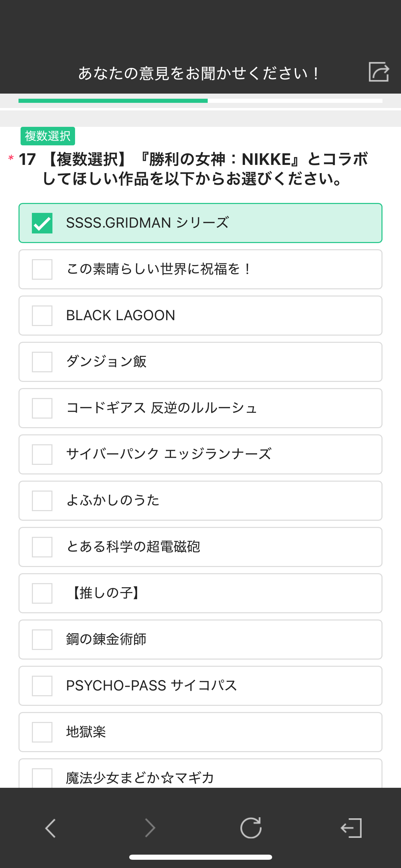Go forward with the right arrow icon
The image size is (401, 868).
[x=150, y=828]
